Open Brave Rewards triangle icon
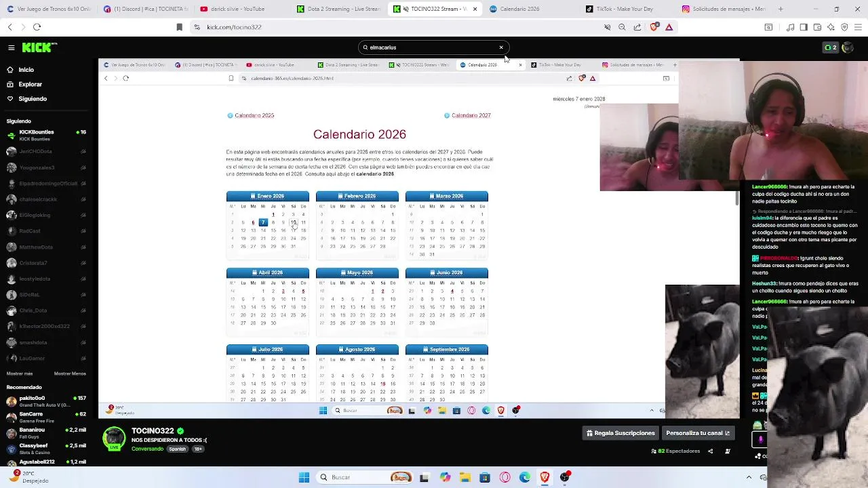 pos(669,27)
